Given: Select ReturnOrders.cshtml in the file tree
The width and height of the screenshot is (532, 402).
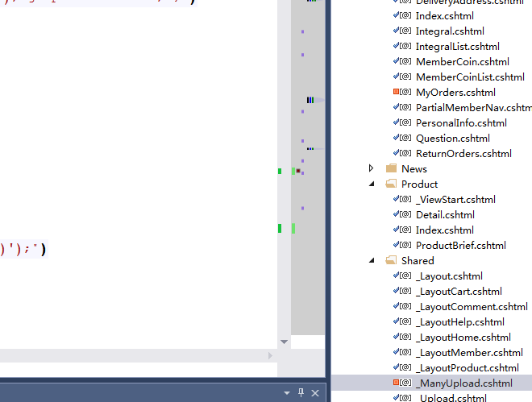Looking at the screenshot, I should (x=463, y=153).
